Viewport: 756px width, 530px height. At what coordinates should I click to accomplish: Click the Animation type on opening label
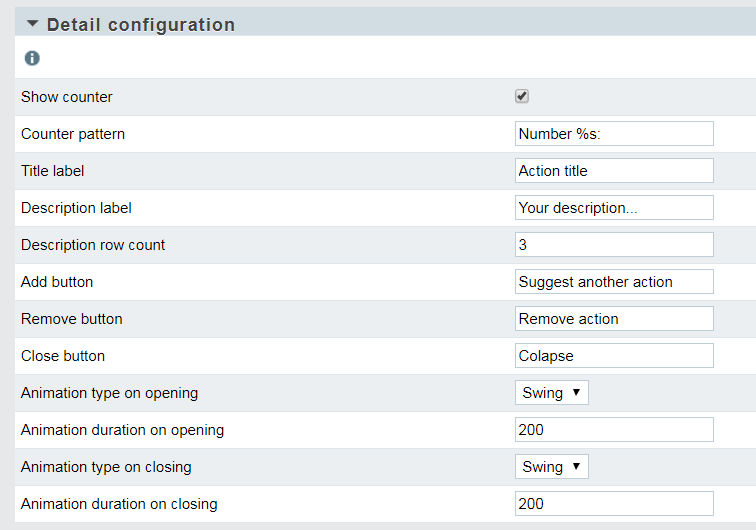point(109,393)
